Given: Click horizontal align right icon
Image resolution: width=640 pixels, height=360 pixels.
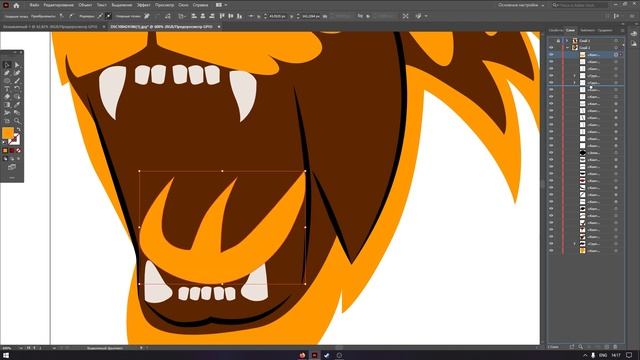Looking at the screenshot, I should (x=211, y=16).
